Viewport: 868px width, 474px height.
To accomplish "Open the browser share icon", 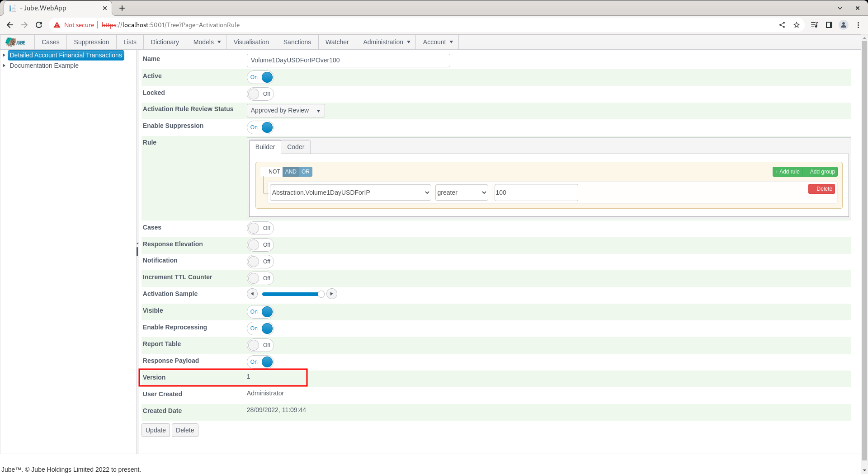I will 782,25.
